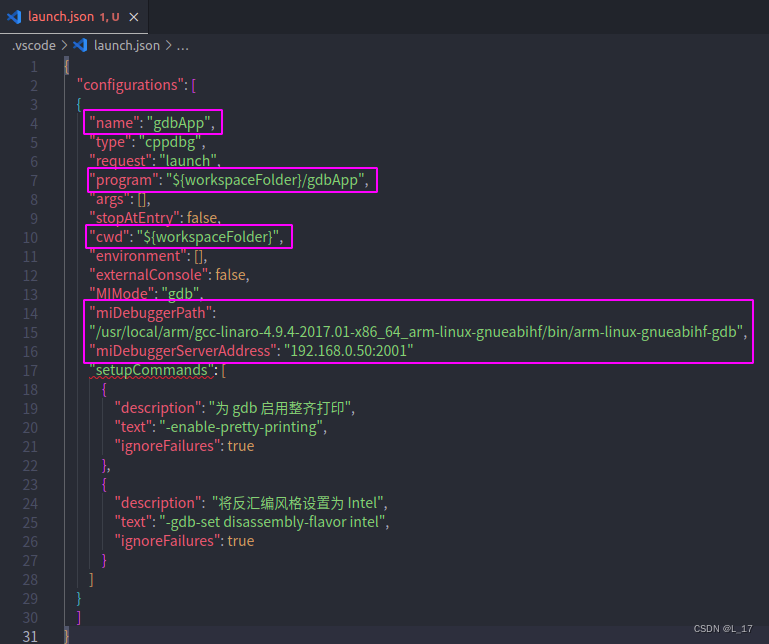The width and height of the screenshot is (769, 644).
Task: Click the launch.json file icon in breadcrumbs
Action: pyautogui.click(x=81, y=45)
